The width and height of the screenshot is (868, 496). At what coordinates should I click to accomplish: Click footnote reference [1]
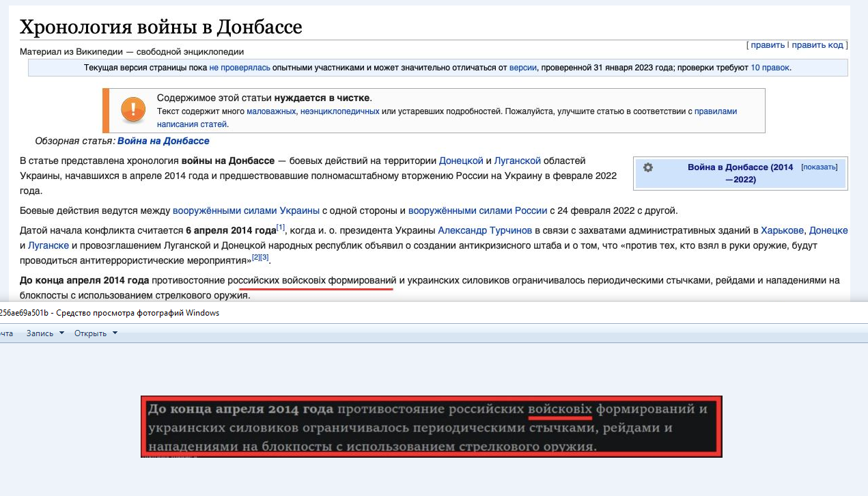281,228
